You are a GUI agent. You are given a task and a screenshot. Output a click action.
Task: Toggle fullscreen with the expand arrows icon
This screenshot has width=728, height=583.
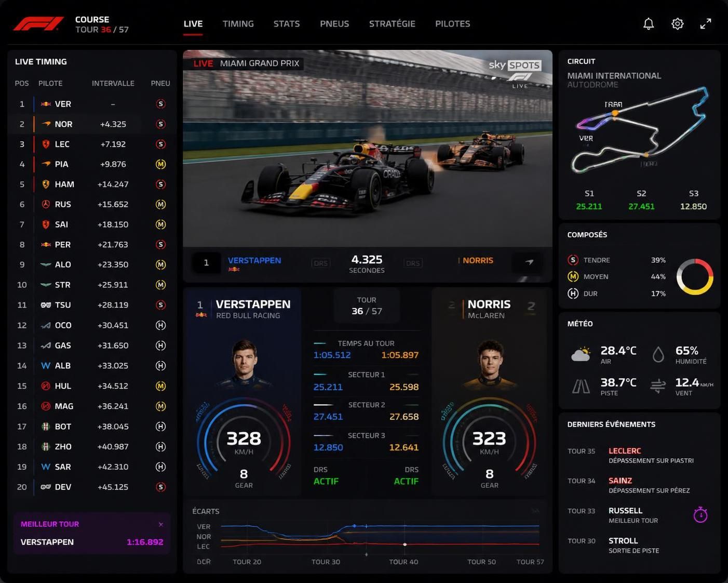pos(706,24)
